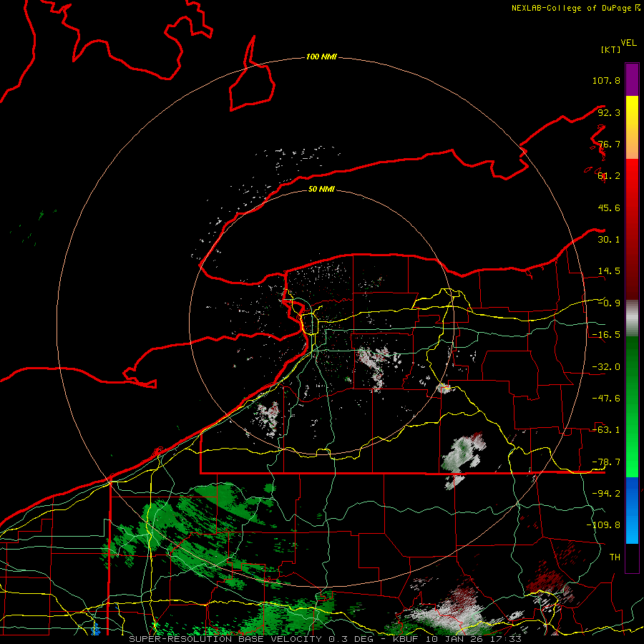Image resolution: width=644 pixels, height=644 pixels.
Task: Click the -109.8 scale value
Action: [x=603, y=525]
